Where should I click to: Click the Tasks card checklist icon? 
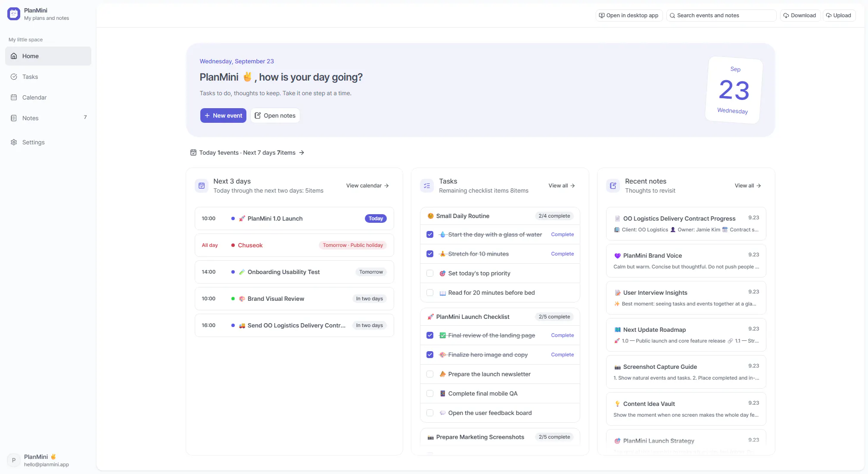click(427, 186)
